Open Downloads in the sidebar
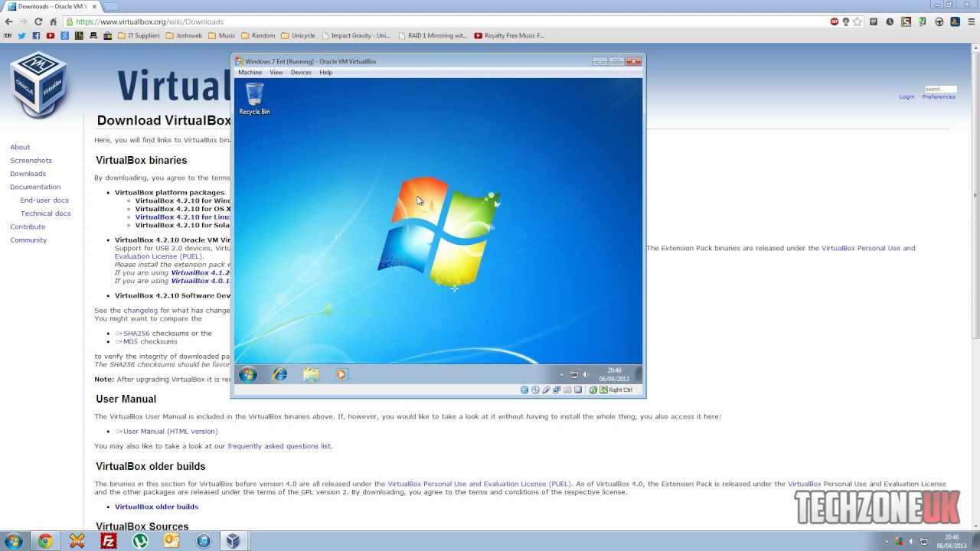980x551 pixels. pyautogui.click(x=28, y=174)
